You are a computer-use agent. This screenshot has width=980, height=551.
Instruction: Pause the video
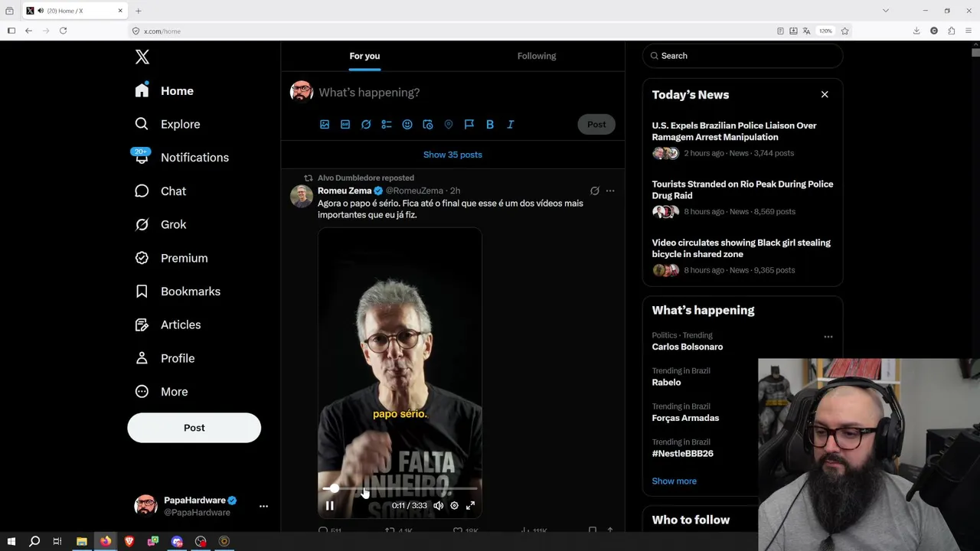tap(330, 506)
